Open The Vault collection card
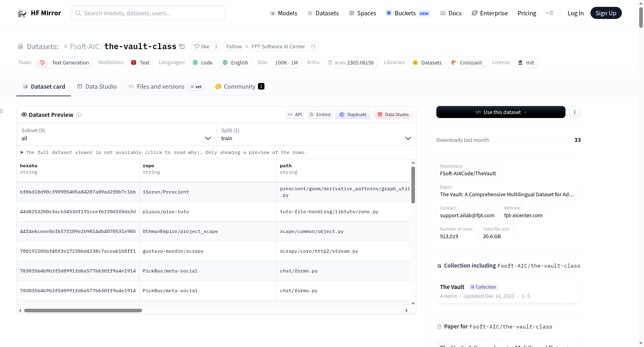 tap(508, 291)
